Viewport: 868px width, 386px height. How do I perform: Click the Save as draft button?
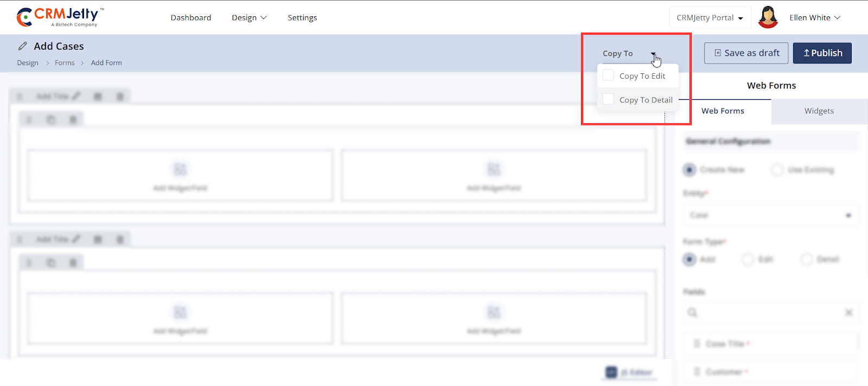(x=746, y=53)
